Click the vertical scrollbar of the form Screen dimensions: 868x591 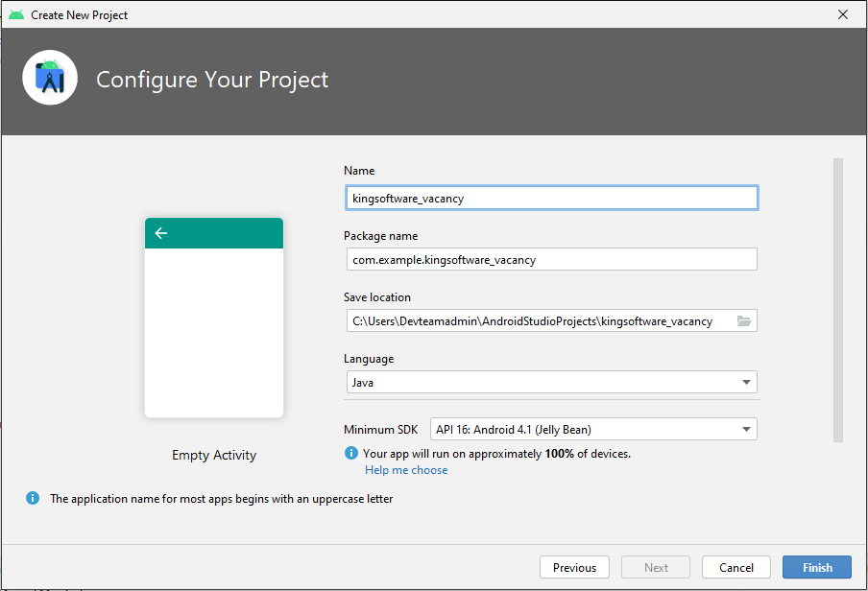click(x=837, y=297)
